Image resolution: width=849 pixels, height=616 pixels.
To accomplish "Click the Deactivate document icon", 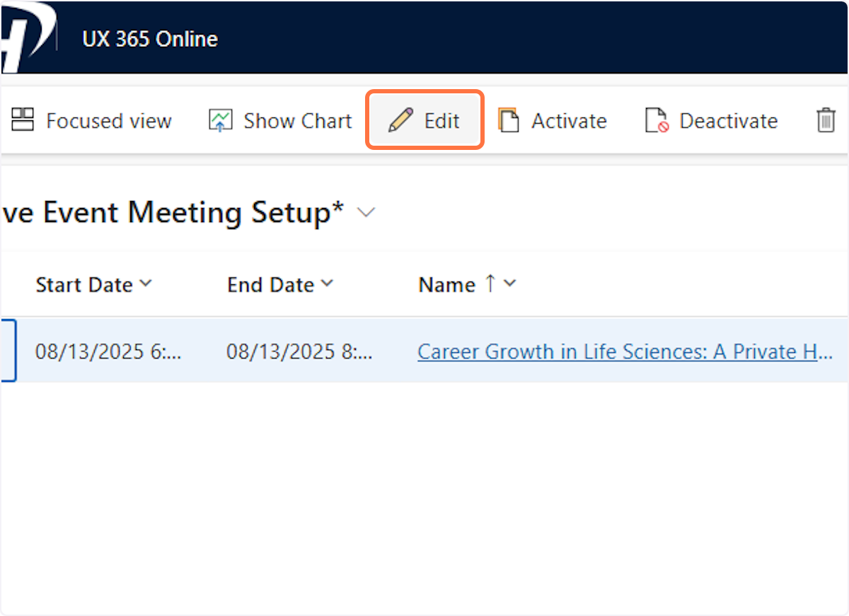I will (x=657, y=121).
